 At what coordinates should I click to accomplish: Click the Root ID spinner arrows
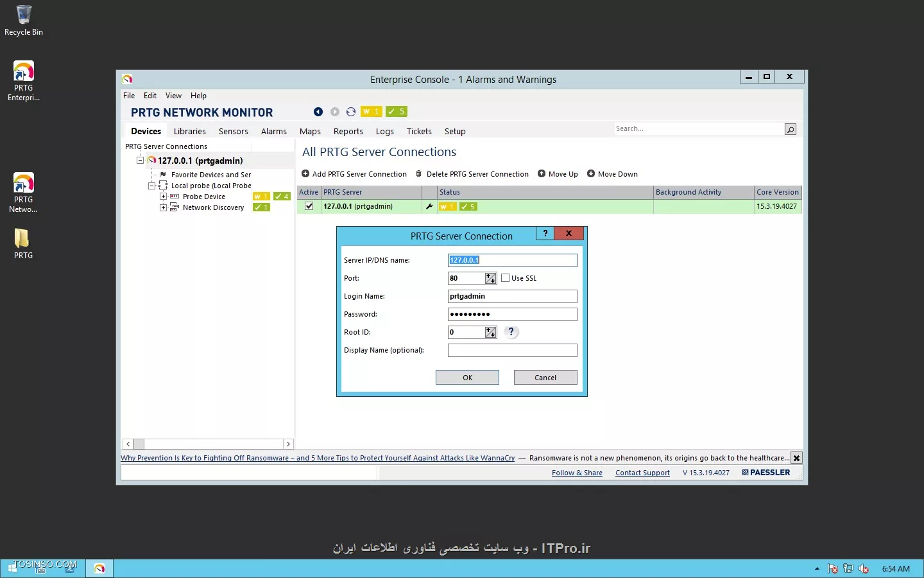pyautogui.click(x=491, y=332)
